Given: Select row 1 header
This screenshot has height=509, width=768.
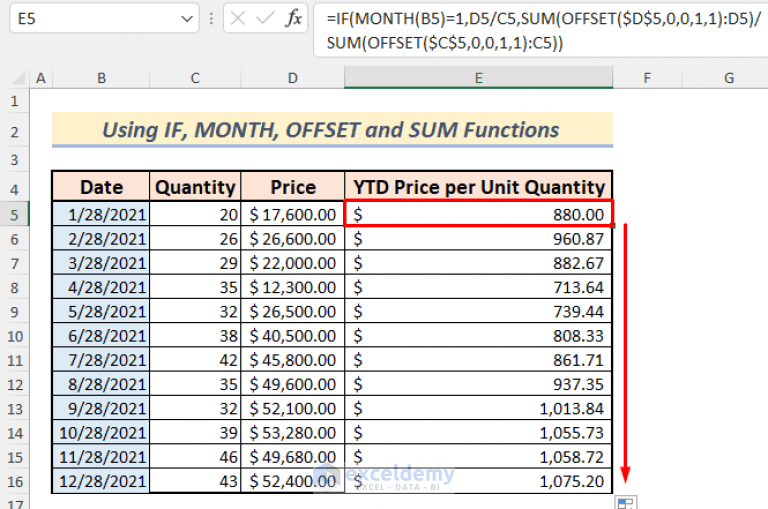Looking at the screenshot, I should [x=15, y=101].
